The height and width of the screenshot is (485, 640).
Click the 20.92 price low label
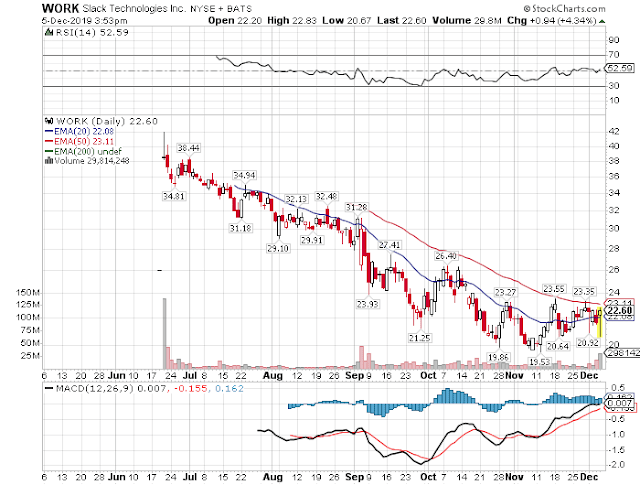(x=588, y=343)
